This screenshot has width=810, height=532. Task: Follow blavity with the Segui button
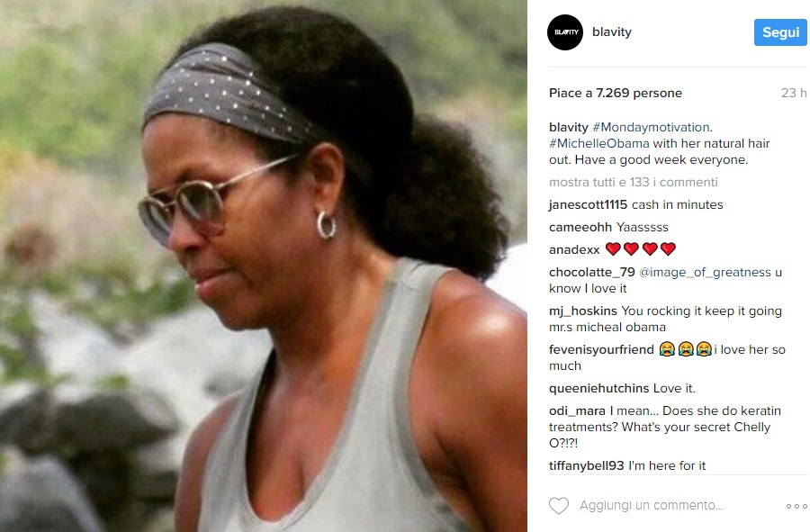(x=780, y=32)
